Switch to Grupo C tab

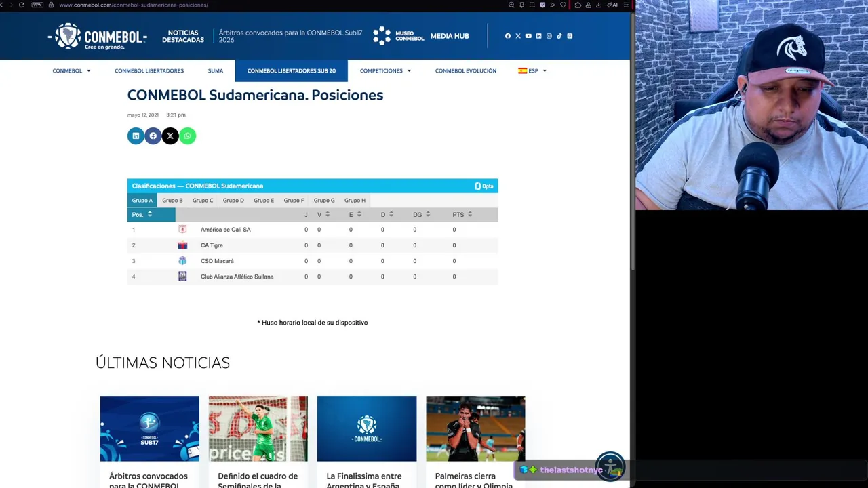[203, 201]
